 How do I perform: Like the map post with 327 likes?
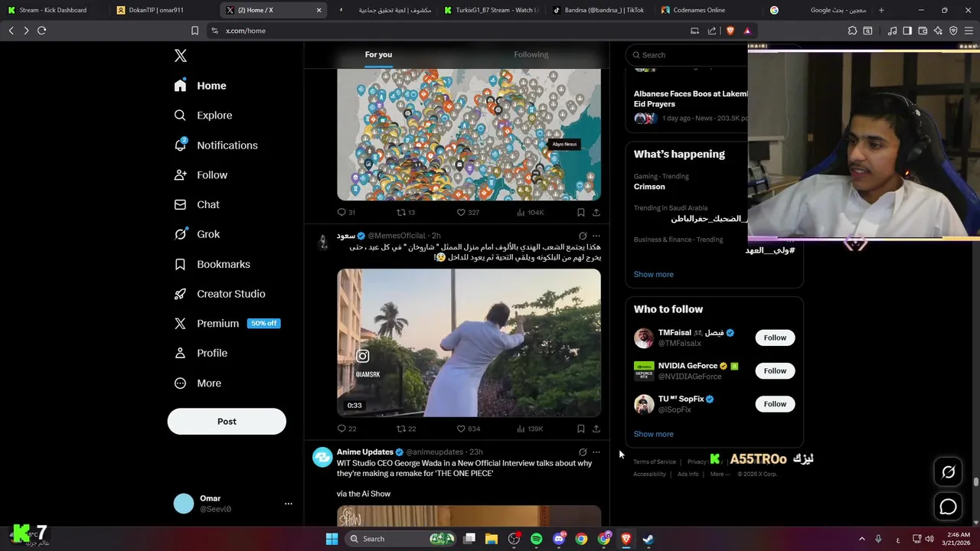pyautogui.click(x=468, y=212)
